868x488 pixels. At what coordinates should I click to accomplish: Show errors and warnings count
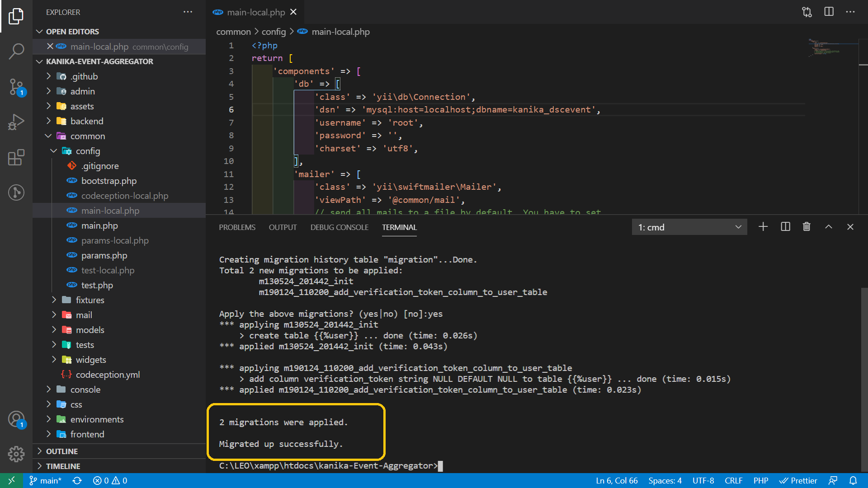coord(110,481)
